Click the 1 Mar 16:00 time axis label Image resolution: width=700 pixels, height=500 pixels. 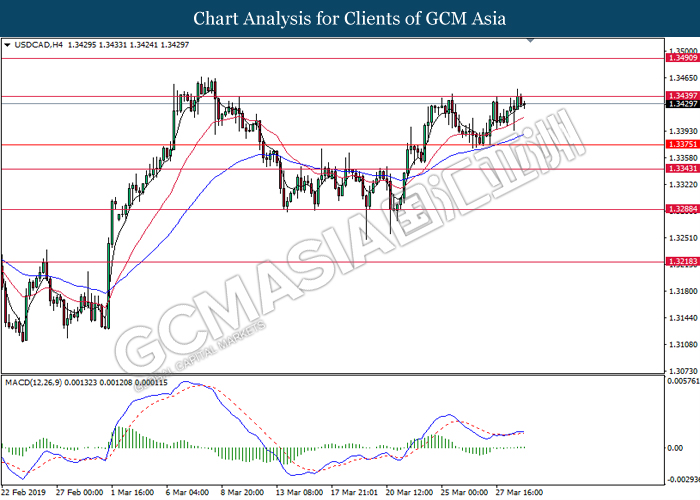133,492
